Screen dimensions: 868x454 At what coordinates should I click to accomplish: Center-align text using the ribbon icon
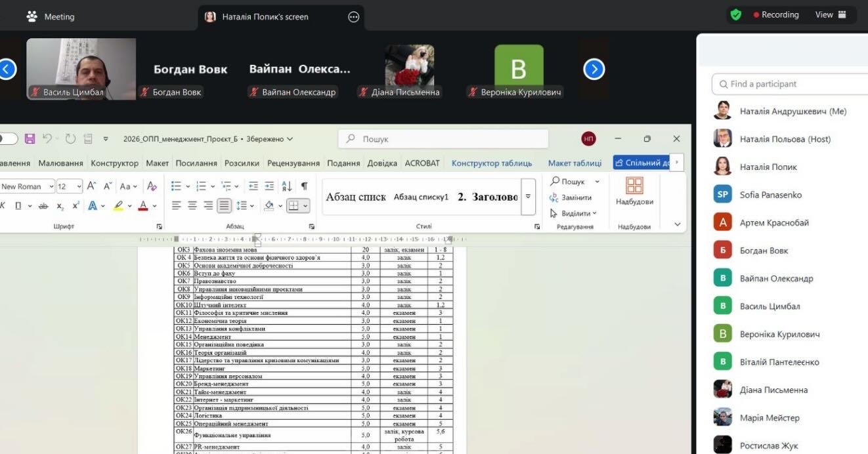192,205
